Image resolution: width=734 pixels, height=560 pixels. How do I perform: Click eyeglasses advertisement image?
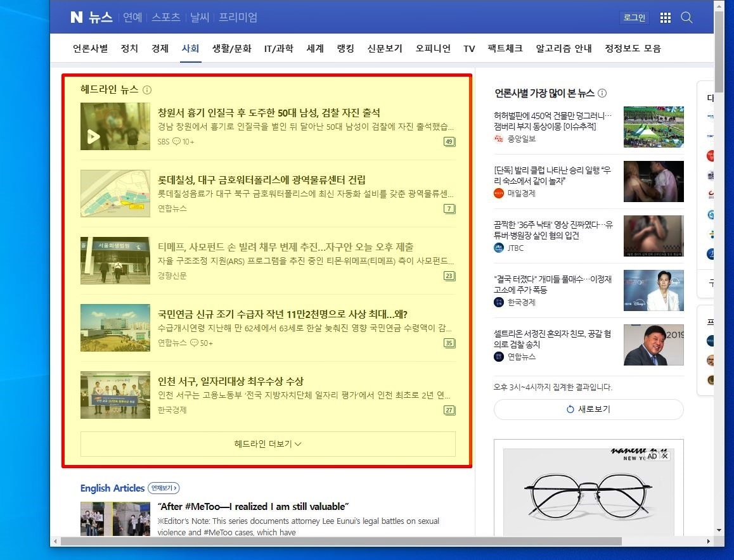tap(588, 492)
